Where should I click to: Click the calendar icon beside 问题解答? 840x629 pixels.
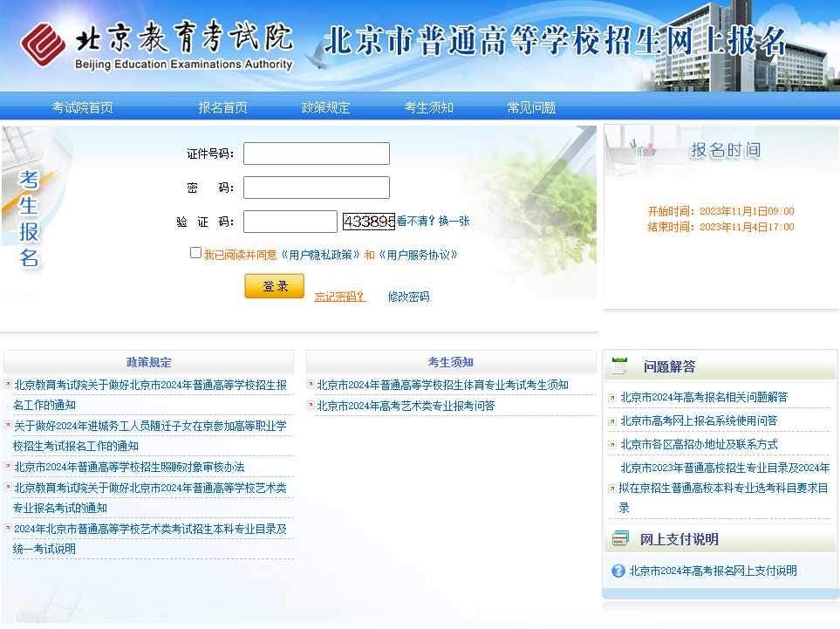click(x=620, y=366)
